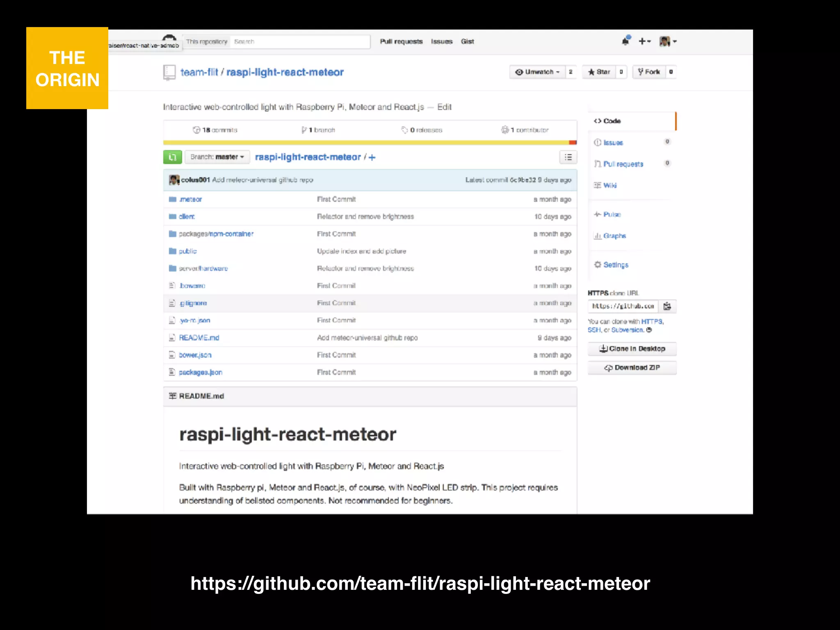Copy clone URL to clipboard icon

pos(667,306)
